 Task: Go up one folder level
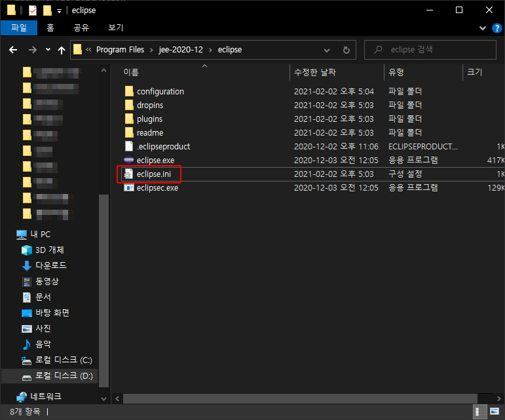coord(61,50)
